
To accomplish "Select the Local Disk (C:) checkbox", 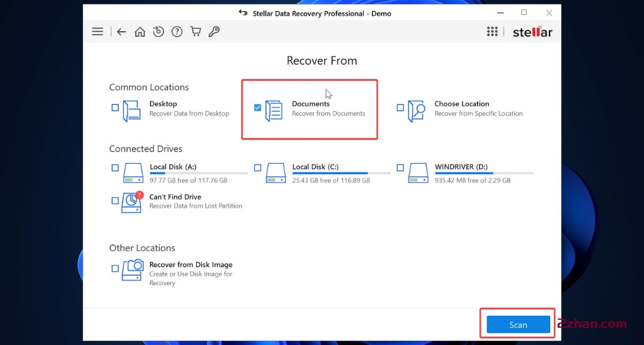I will pyautogui.click(x=257, y=168).
